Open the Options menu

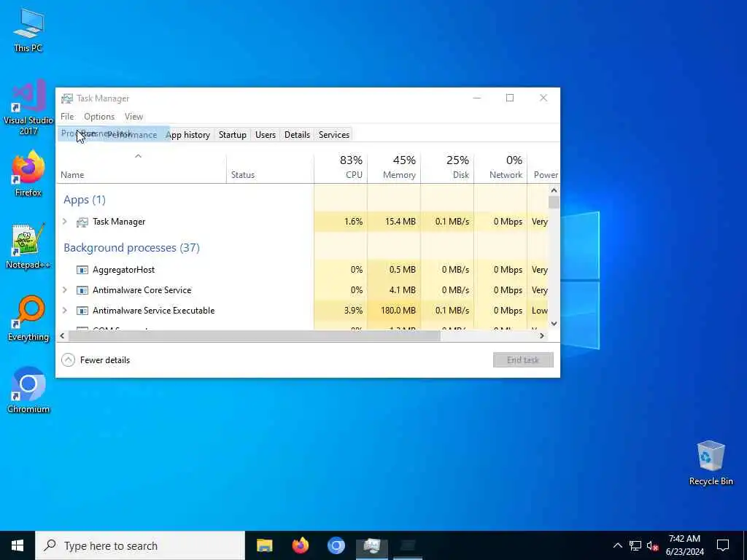coord(99,117)
